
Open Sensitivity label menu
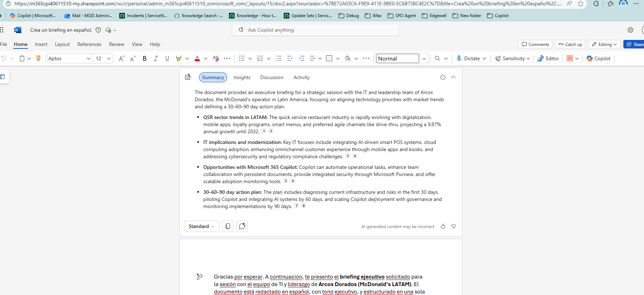[513, 58]
